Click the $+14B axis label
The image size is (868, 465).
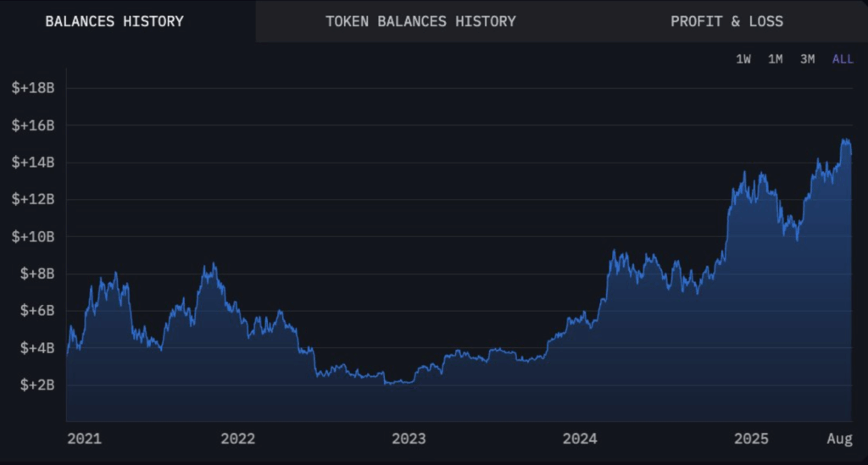pos(33,163)
